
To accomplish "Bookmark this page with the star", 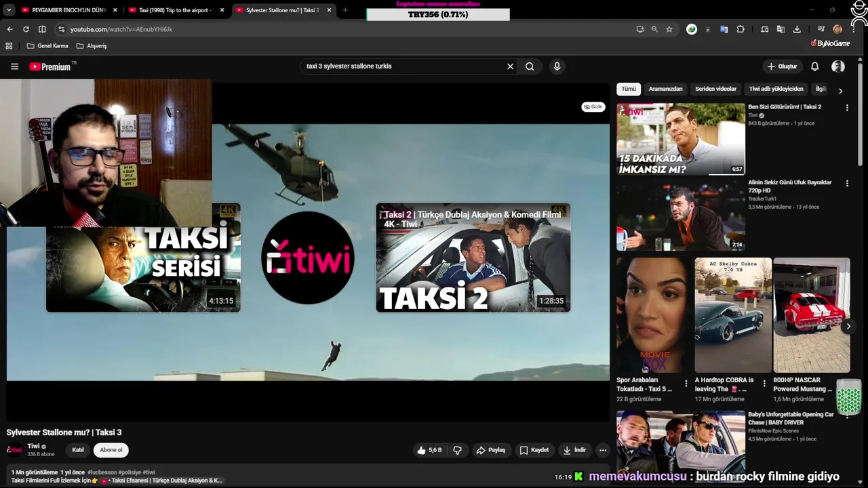I will click(669, 29).
